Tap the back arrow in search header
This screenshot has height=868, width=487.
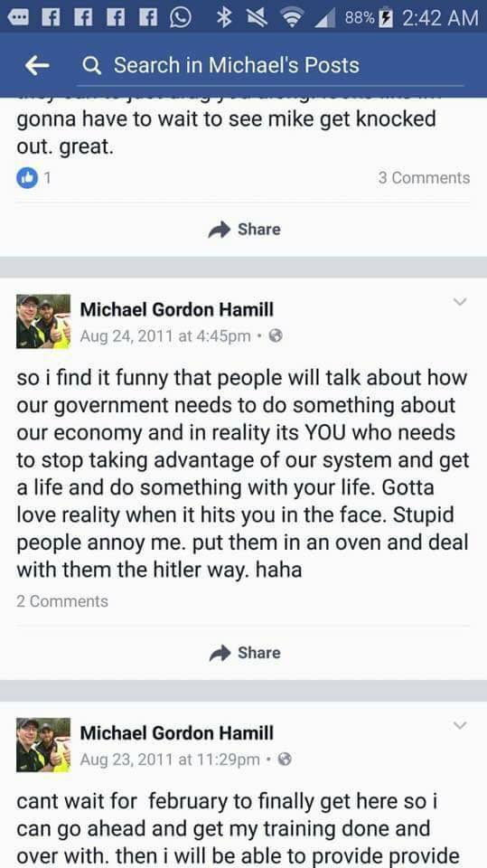(37, 66)
